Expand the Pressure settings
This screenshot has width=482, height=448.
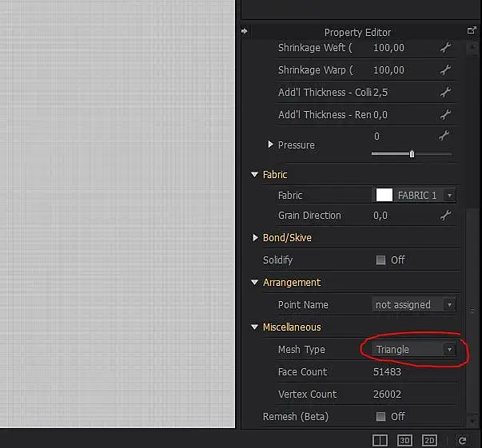click(x=270, y=145)
